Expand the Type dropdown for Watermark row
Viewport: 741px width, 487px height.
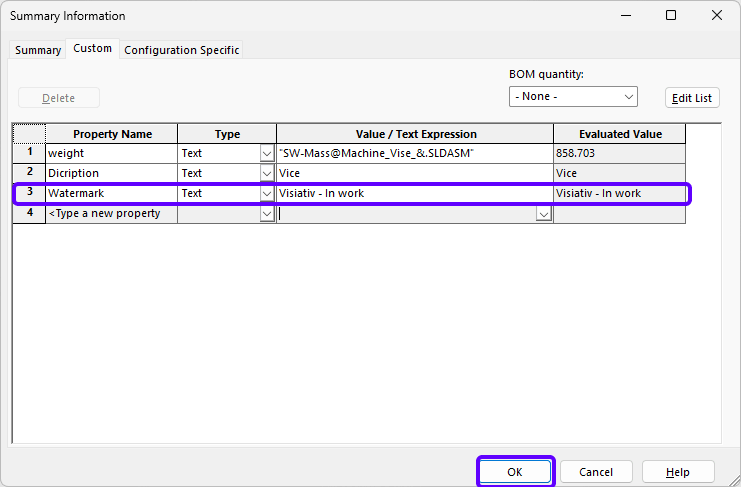(x=267, y=193)
